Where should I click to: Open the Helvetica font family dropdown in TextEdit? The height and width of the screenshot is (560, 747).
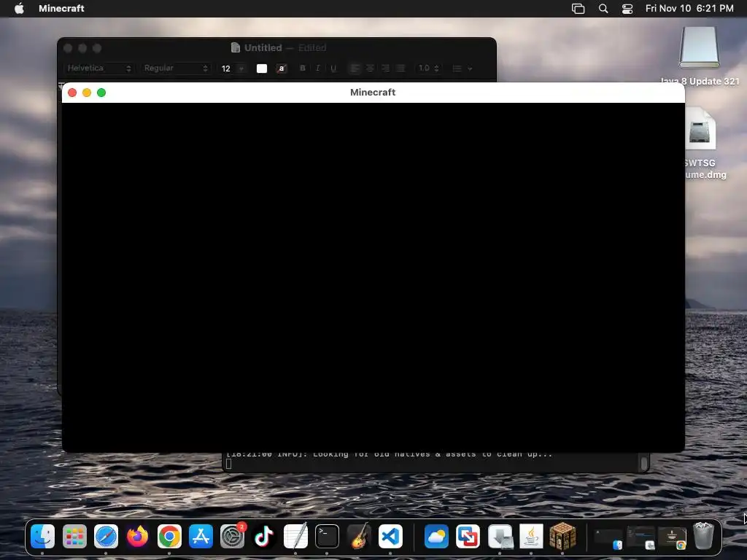[x=98, y=68]
